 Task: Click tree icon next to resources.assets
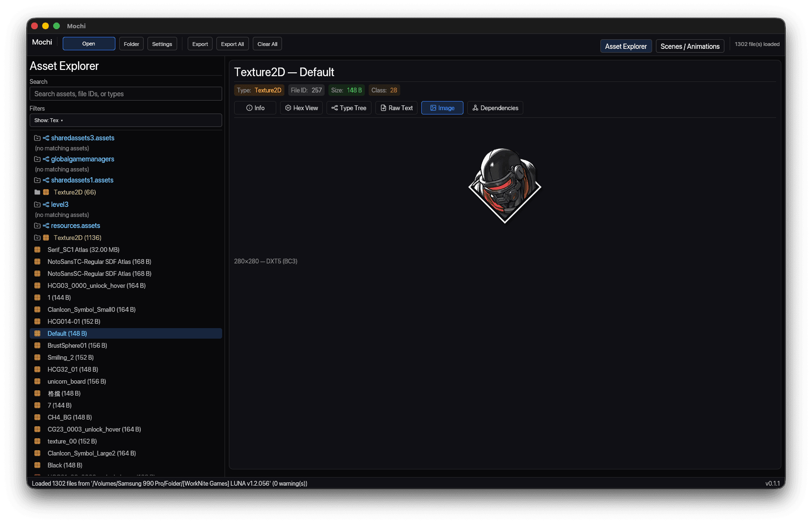(x=46, y=226)
